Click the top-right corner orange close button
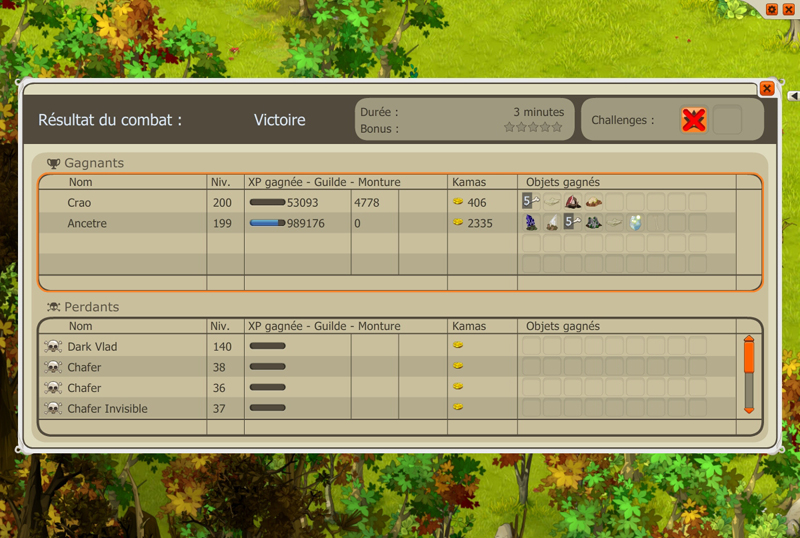800x538 pixels. point(788,9)
